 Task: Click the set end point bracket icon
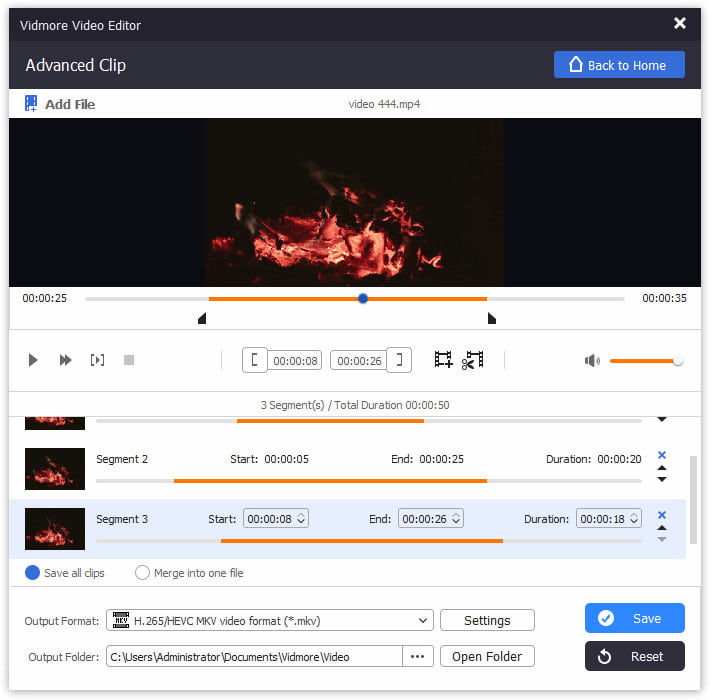pyautogui.click(x=400, y=360)
